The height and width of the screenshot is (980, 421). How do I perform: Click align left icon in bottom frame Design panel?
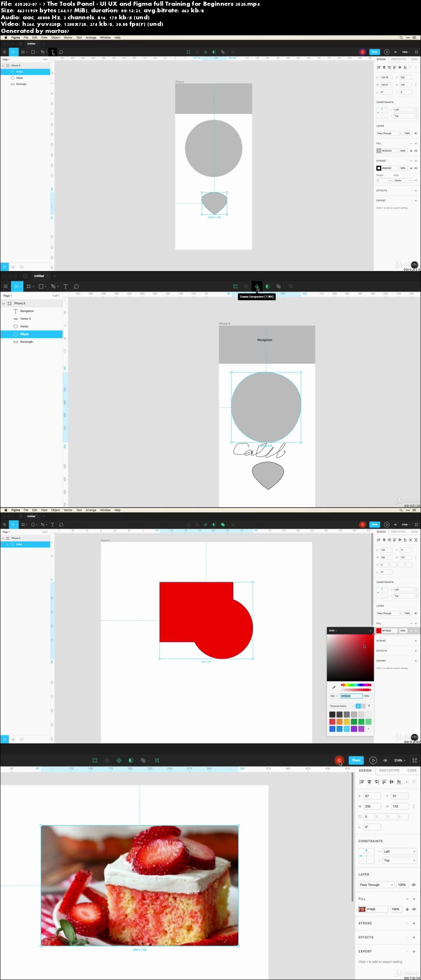(x=362, y=782)
